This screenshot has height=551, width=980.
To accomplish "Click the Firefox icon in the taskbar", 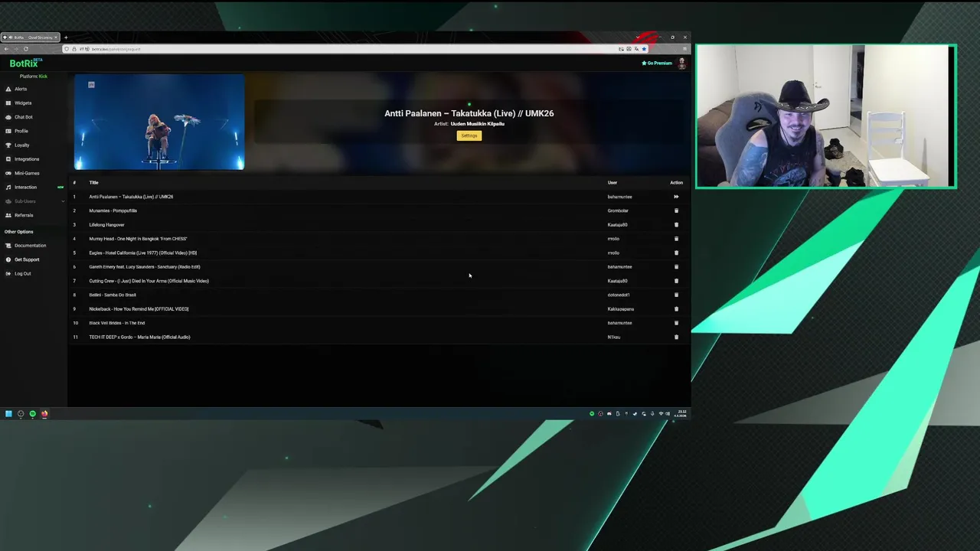I will pyautogui.click(x=44, y=414).
